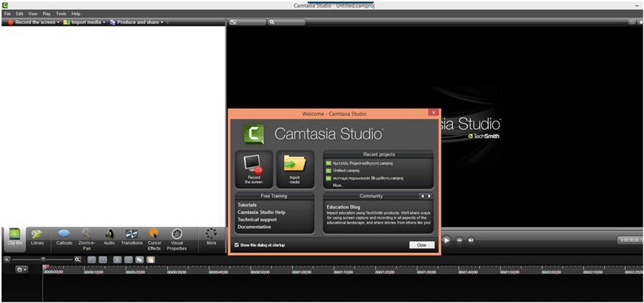Open recent project Untitled.camproj

click(x=346, y=171)
